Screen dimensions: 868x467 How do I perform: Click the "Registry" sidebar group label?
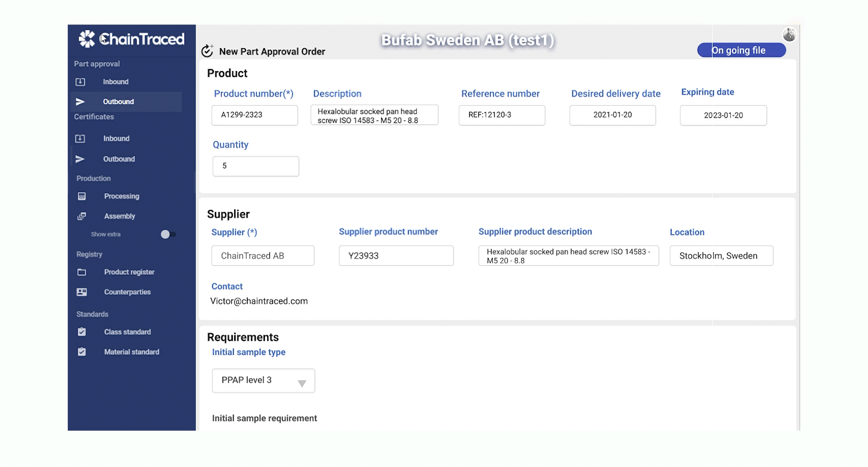point(90,254)
